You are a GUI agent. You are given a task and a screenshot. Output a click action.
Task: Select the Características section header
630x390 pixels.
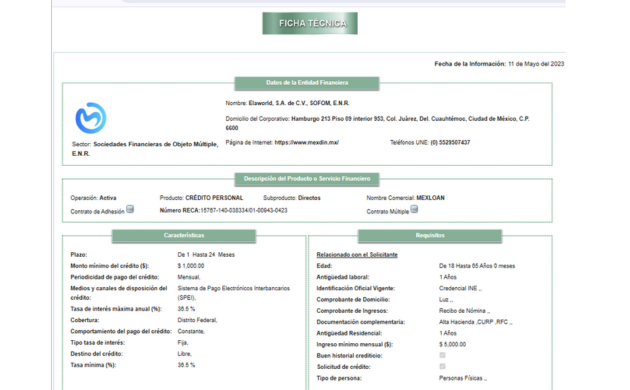tap(184, 236)
